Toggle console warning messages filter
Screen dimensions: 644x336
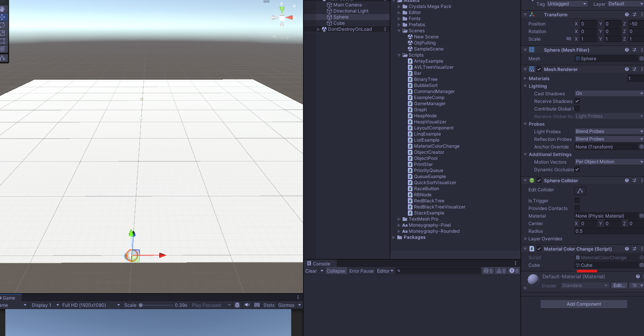pos(501,271)
